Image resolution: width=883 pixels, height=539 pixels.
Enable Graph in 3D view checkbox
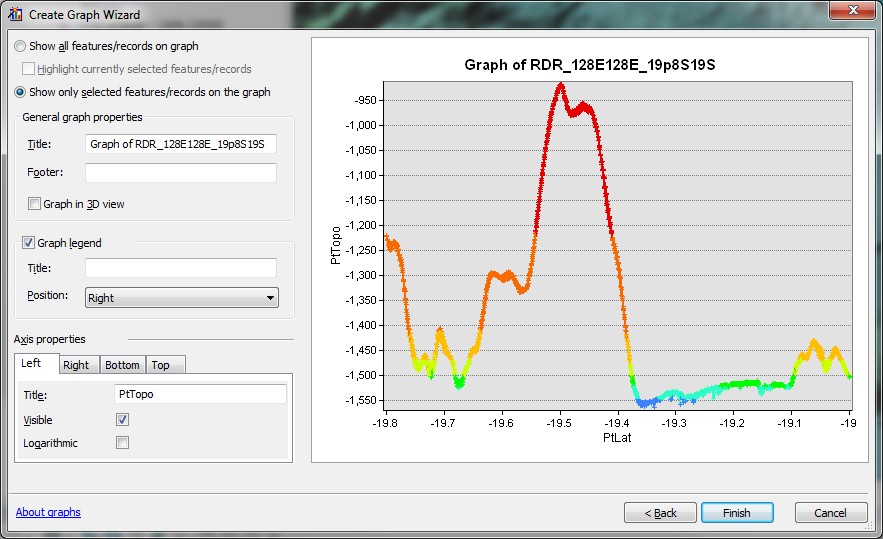(34, 204)
